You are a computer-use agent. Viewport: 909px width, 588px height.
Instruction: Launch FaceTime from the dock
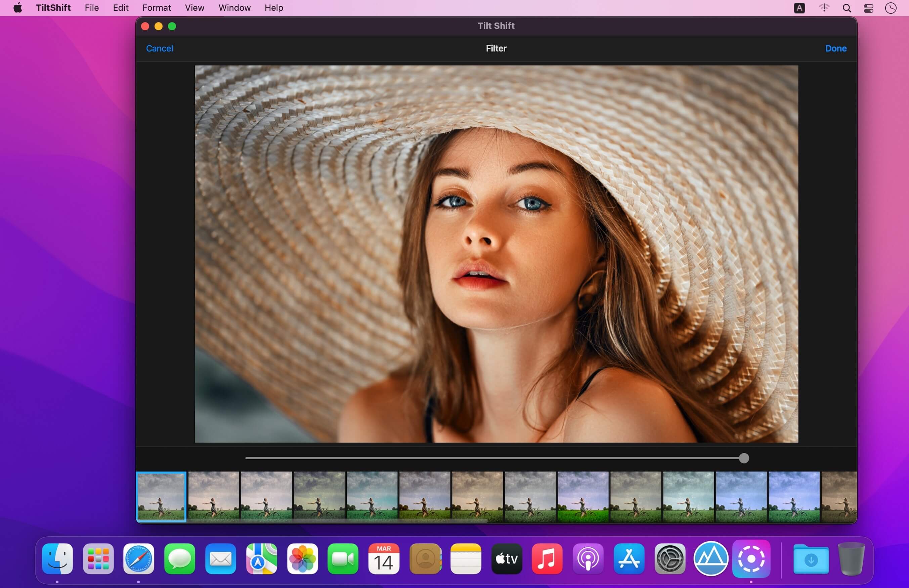coord(343,558)
